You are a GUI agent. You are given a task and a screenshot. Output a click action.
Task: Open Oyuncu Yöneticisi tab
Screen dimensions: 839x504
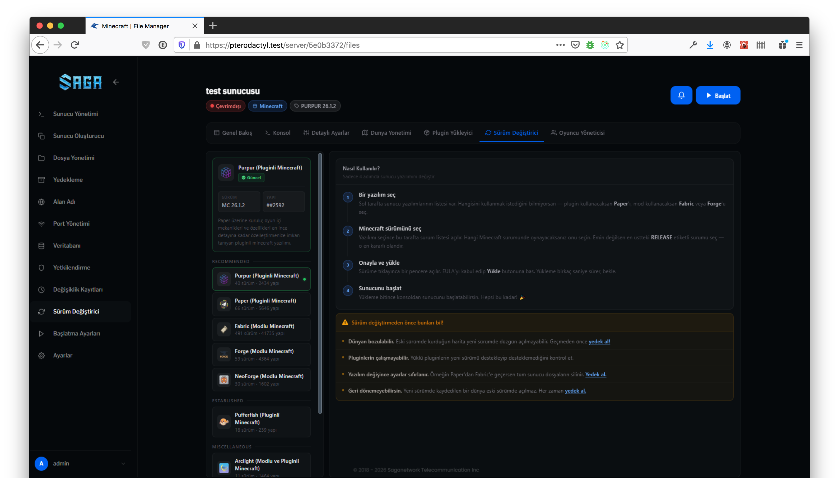coord(577,133)
